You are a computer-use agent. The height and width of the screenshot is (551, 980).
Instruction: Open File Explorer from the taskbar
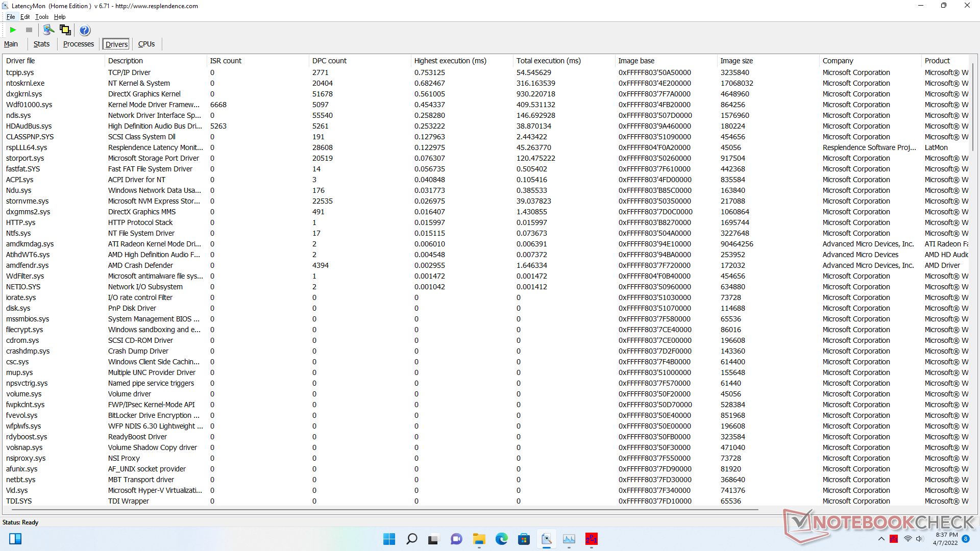(479, 539)
